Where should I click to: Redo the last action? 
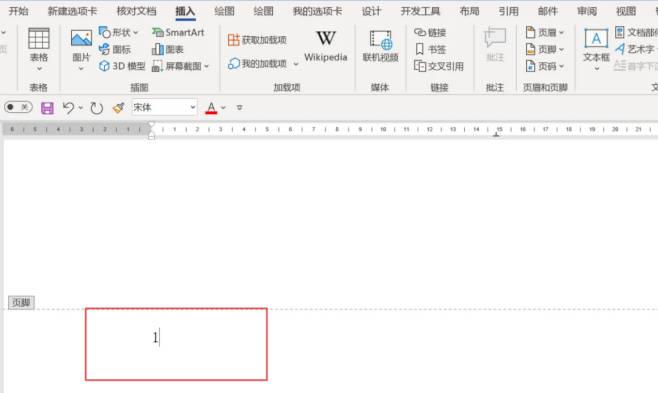point(97,108)
